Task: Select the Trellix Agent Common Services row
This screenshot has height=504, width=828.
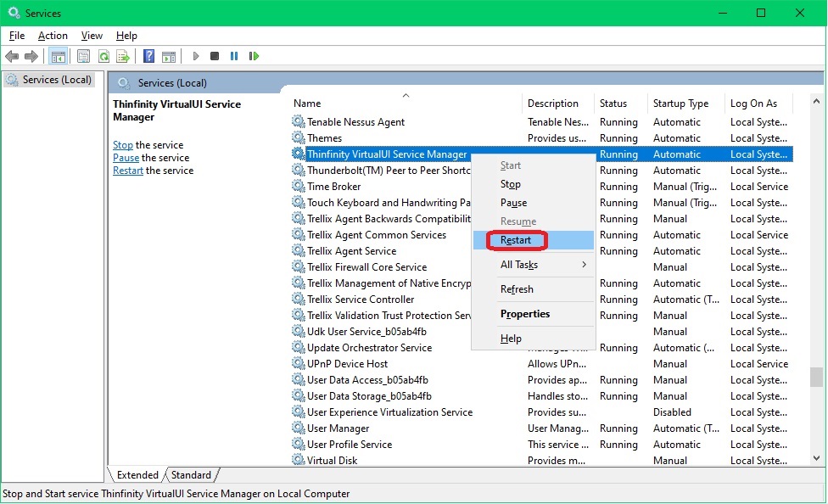Action: click(542, 234)
